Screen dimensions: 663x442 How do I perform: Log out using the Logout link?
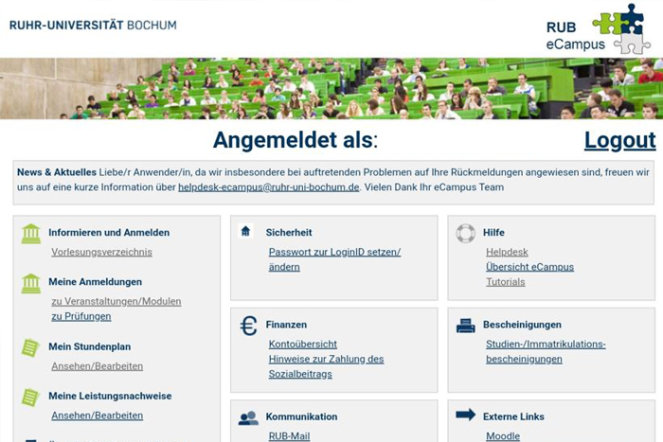pyautogui.click(x=619, y=140)
